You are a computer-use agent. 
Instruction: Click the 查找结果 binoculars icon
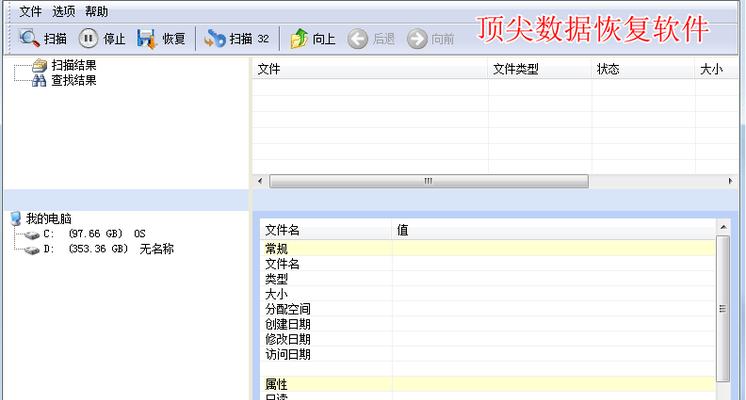39,81
